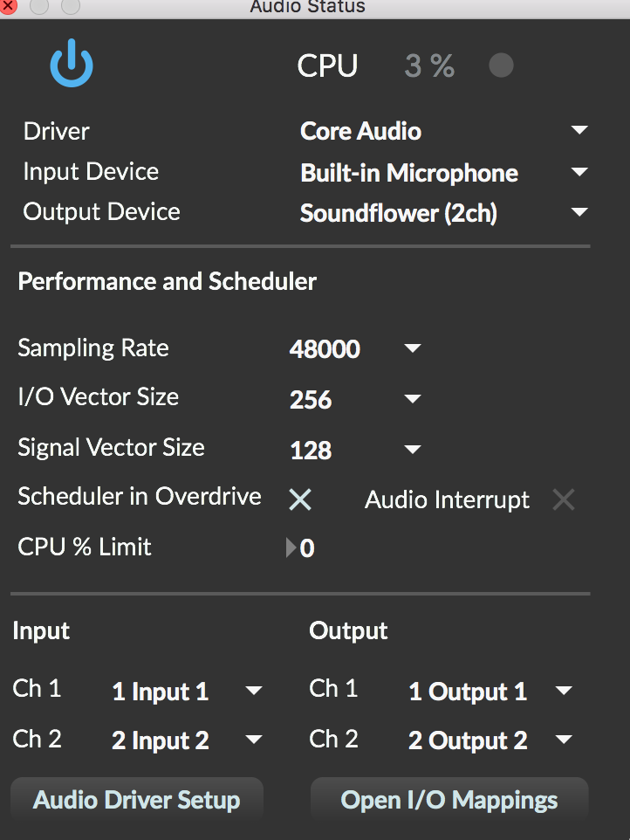Viewport: 630px width, 840px height.
Task: Change the Sampling Rate 48000 dropdown
Action: (355, 348)
